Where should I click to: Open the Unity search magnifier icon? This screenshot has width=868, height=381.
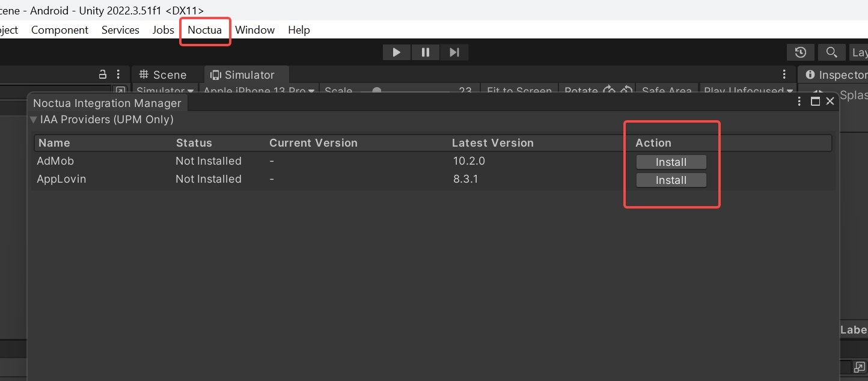tap(831, 52)
